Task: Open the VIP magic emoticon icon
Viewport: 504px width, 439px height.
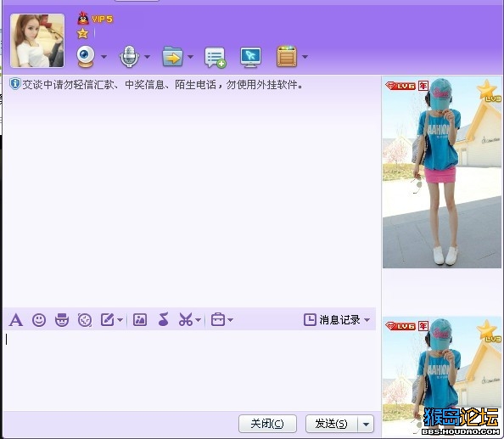Action: point(62,320)
